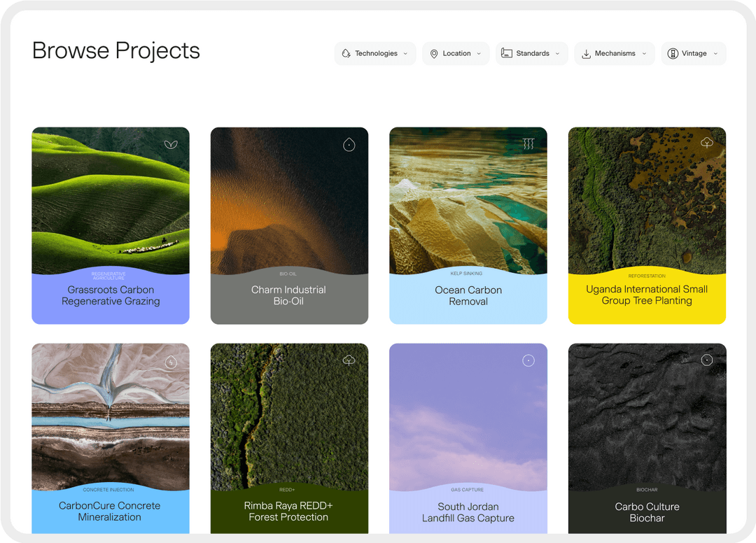Open South Jordan Landfill Gas Capture title
The image size is (756, 543).
click(468, 512)
